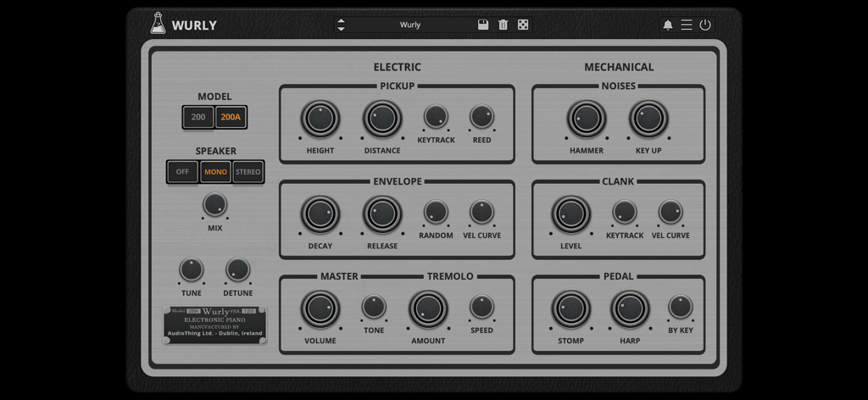Click the PEDAL group label
Viewport: 868px width, 400px height.
(618, 276)
